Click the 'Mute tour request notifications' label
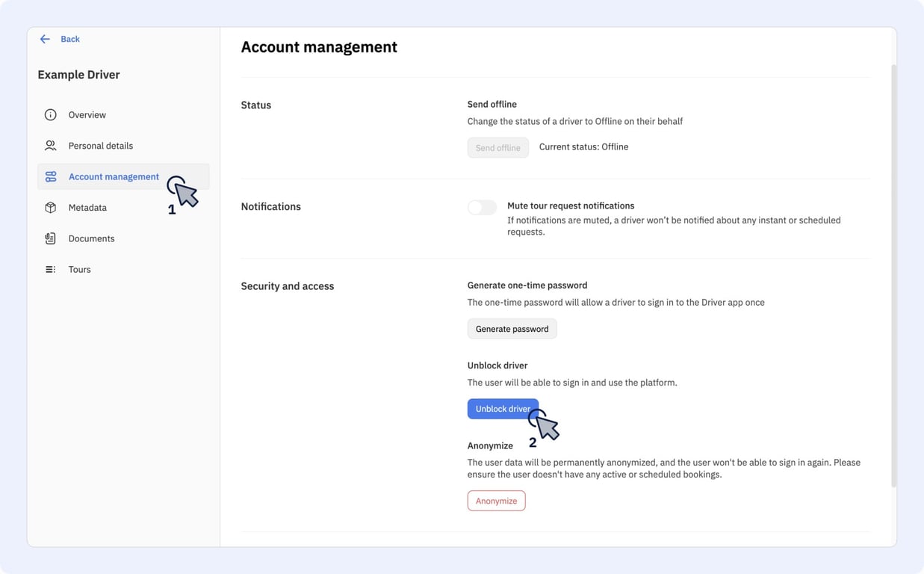This screenshot has height=574, width=924. click(571, 206)
